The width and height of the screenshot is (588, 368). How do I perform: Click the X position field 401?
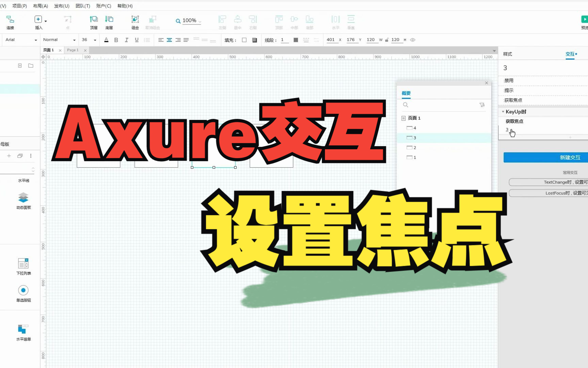click(331, 40)
